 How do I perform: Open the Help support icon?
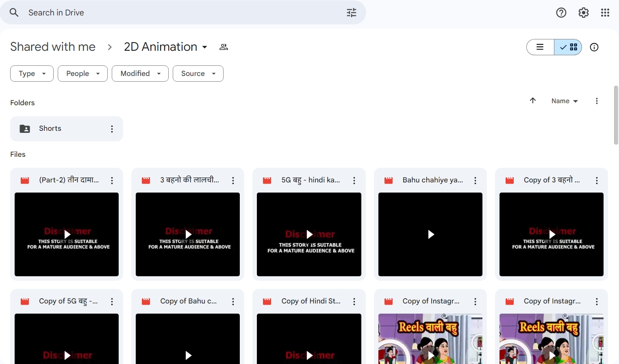point(561,13)
